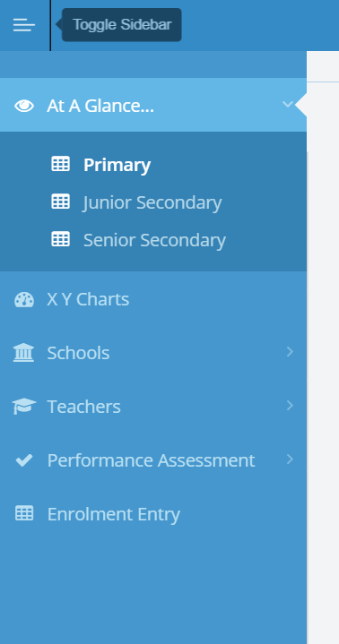The width and height of the screenshot is (339, 644).
Task: Click the grid icon beside Enrolment Entry
Action: [24, 513]
